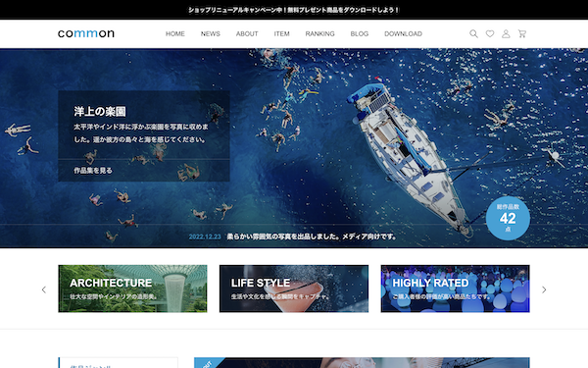Open the BLOG menu item
The image size is (588, 368).
(x=360, y=33)
